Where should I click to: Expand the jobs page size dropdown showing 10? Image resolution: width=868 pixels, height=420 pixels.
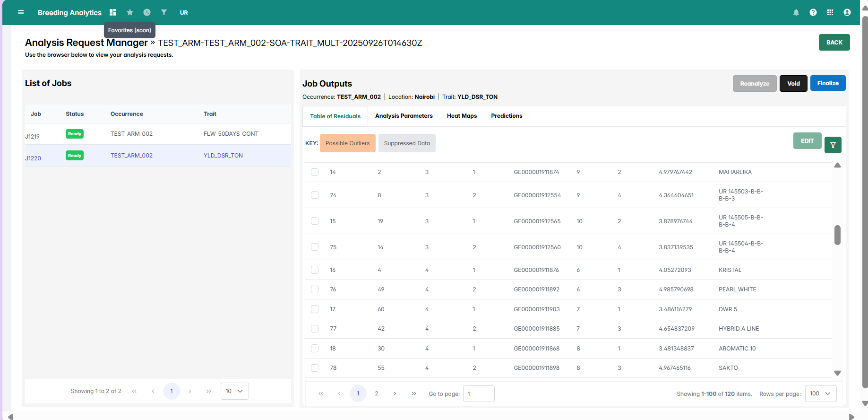[x=234, y=391]
